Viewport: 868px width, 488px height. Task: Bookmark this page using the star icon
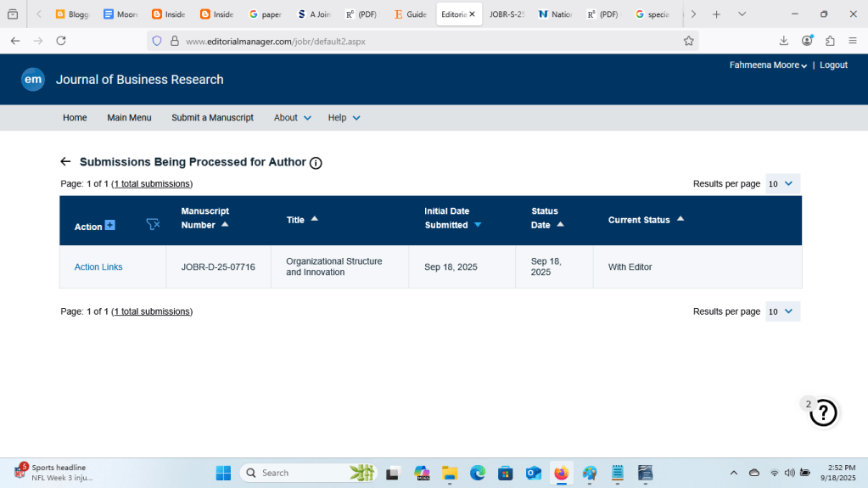[x=688, y=41]
